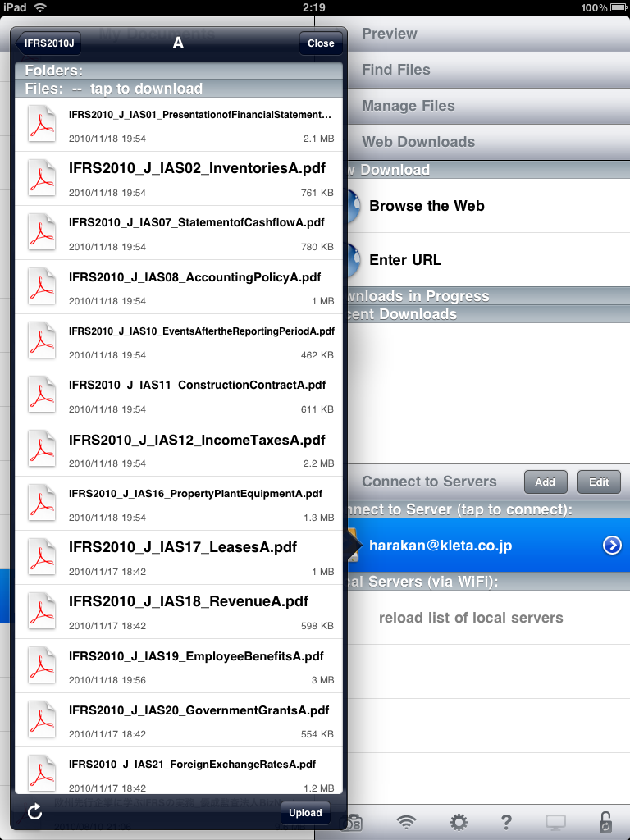The height and width of the screenshot is (840, 630).
Task: Tap the 2010/11/18 19:56 date stamp
Action: click(x=107, y=680)
